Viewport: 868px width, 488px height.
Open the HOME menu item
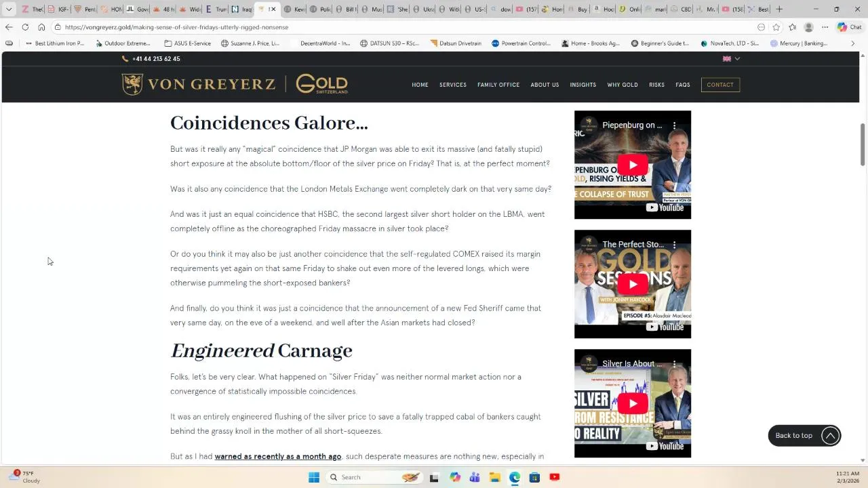point(420,85)
